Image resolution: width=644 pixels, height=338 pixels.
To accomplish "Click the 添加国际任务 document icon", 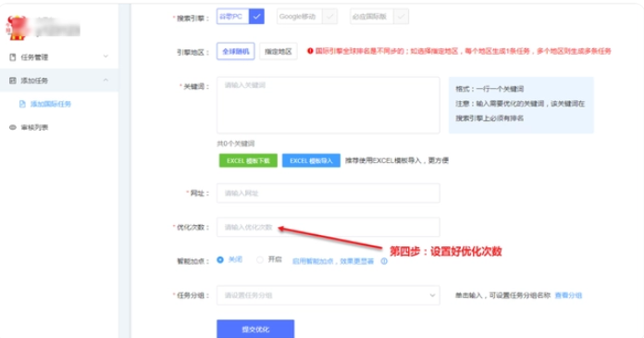I will pyautogui.click(x=22, y=104).
